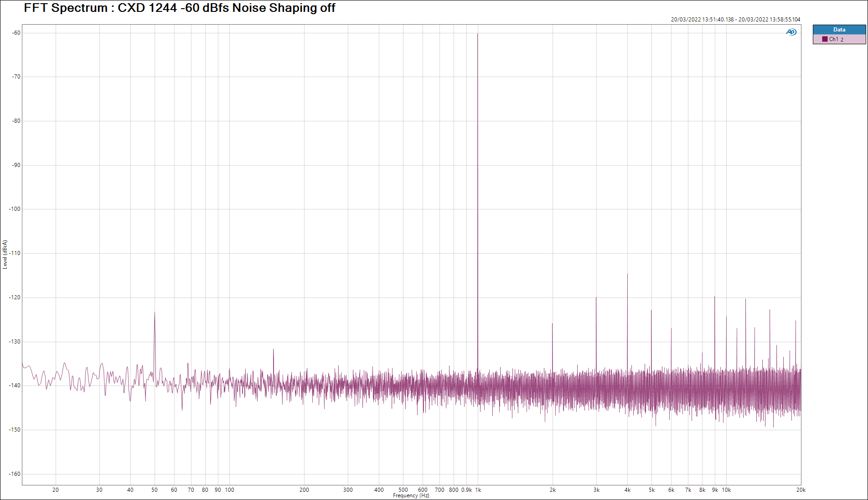
Task: Click the FFT Spectrum chart title
Action: click(179, 8)
